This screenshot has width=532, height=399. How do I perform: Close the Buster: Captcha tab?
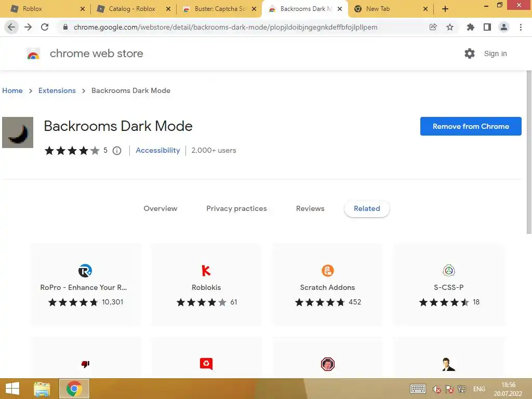click(x=254, y=9)
